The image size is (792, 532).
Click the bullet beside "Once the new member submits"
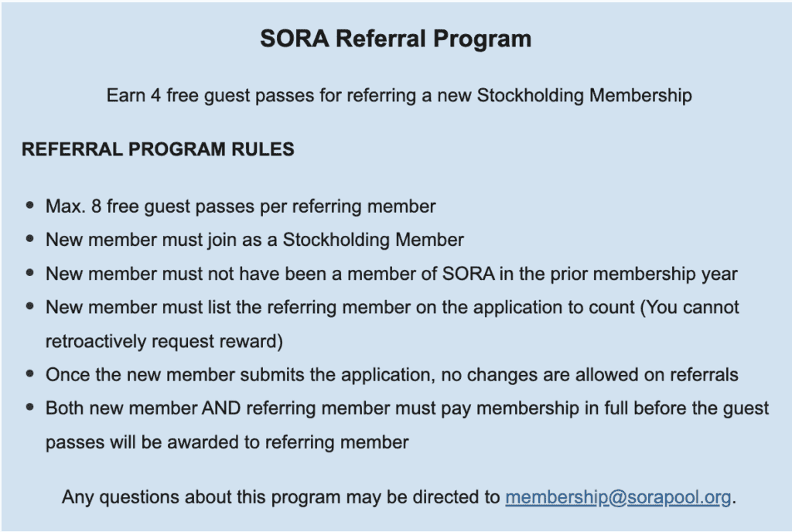click(29, 375)
